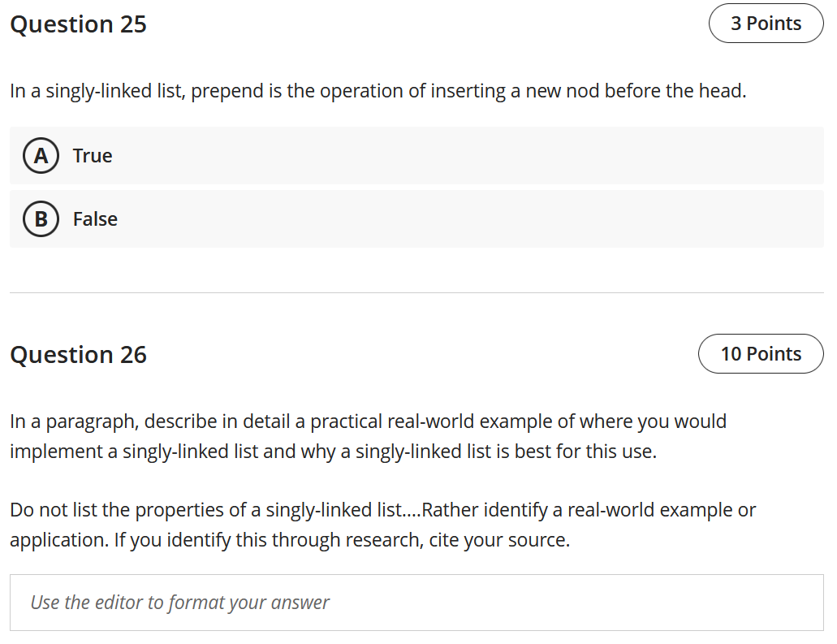Click the Question 25 heading

point(79,24)
